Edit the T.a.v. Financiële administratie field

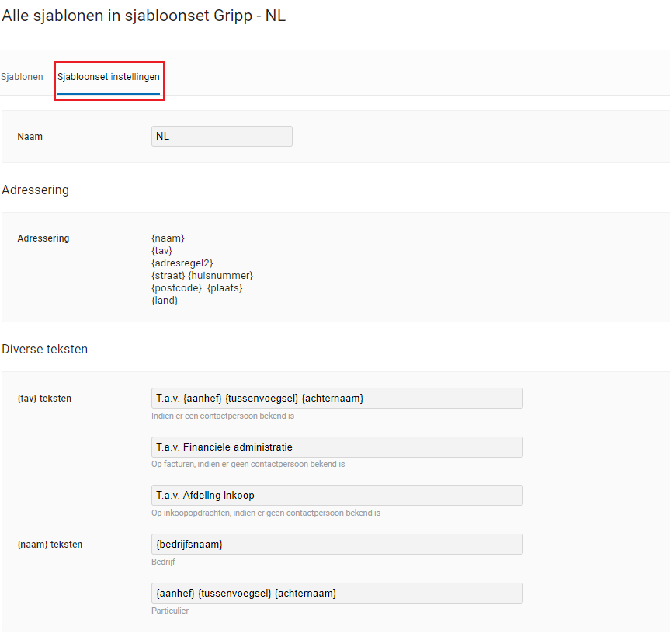point(337,447)
